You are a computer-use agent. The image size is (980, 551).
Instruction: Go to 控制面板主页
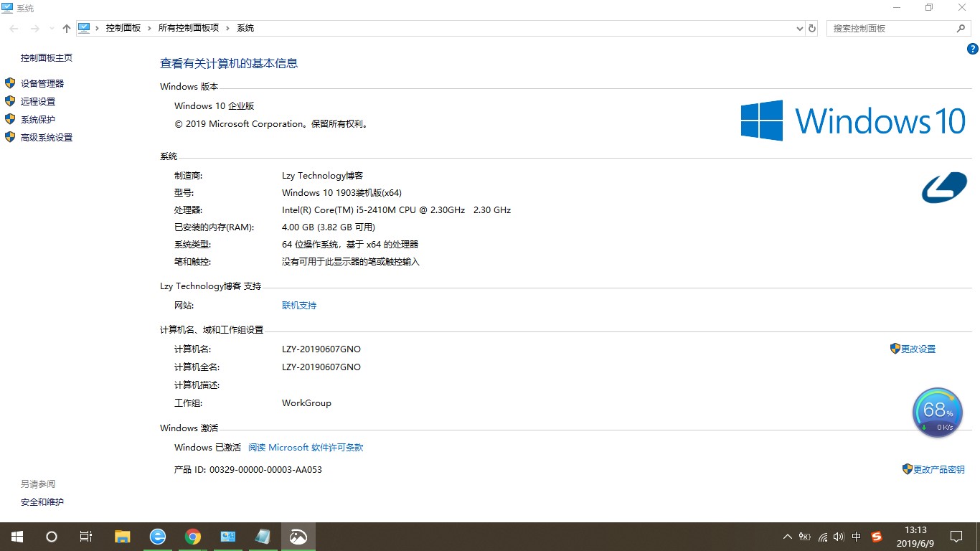[x=47, y=57]
